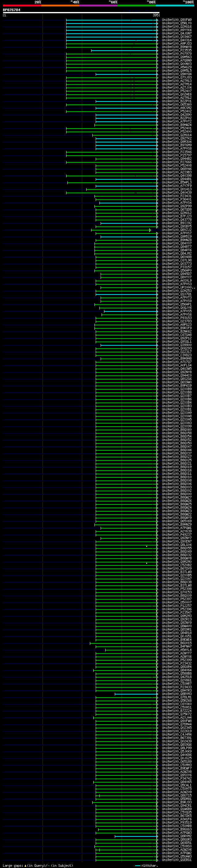Open hit UniRef100_Q40314
197x868 pixels.
click(176, 40)
